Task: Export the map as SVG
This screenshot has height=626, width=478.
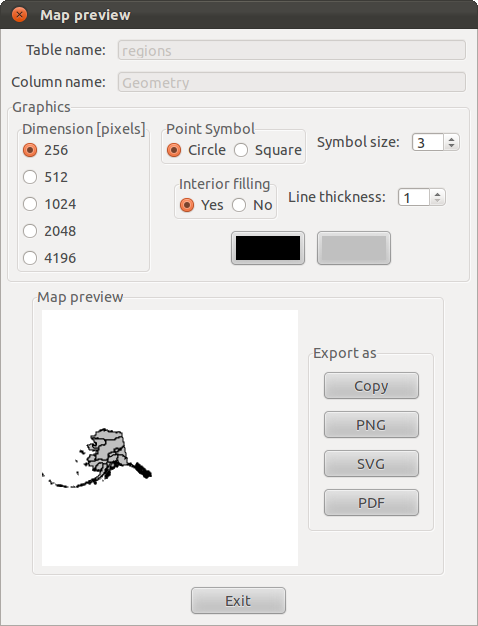Action: (x=371, y=464)
